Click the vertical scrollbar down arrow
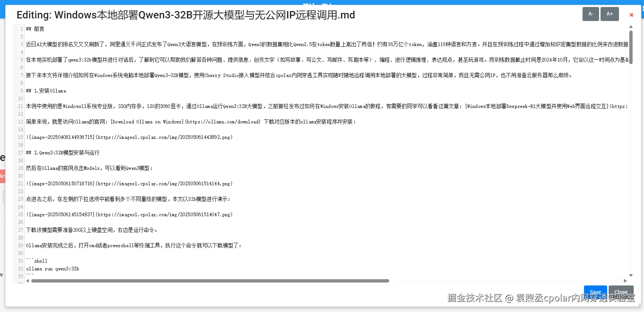The height and width of the screenshot is (312, 644). [x=631, y=275]
